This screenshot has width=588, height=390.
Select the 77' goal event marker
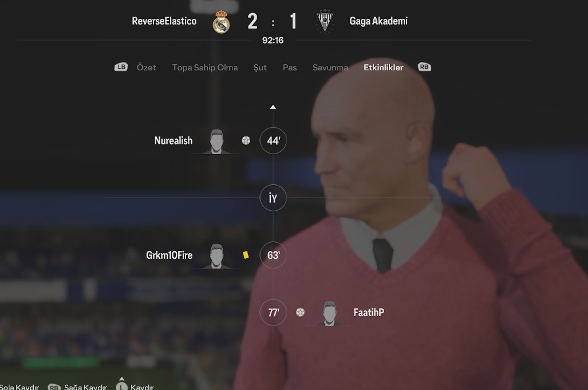[x=273, y=312]
